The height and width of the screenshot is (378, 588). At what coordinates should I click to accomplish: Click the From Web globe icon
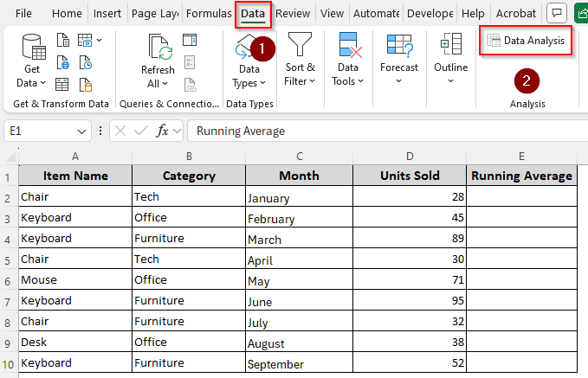tap(62, 62)
